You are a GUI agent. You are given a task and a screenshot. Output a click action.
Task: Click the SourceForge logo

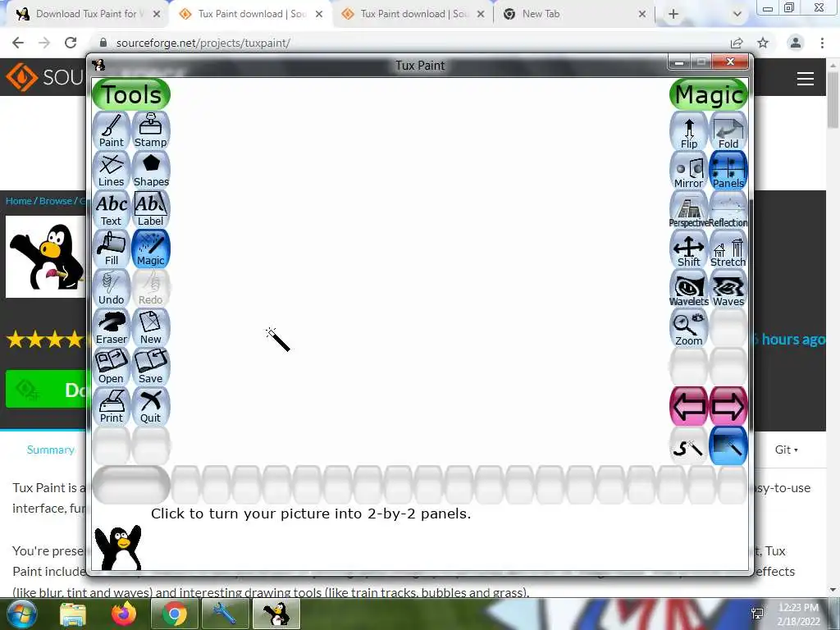[45, 77]
